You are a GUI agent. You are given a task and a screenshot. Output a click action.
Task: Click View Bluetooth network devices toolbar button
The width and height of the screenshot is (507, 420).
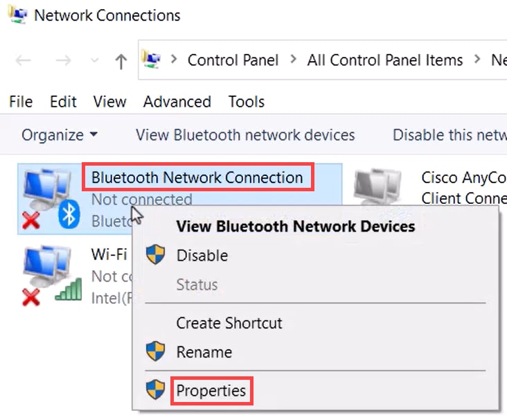tap(245, 135)
